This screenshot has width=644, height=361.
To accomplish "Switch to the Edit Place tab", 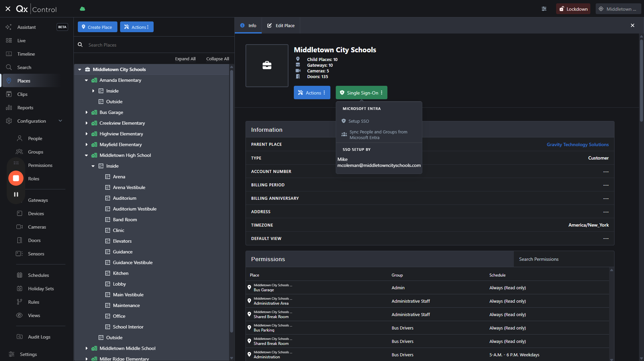I will (281, 25).
